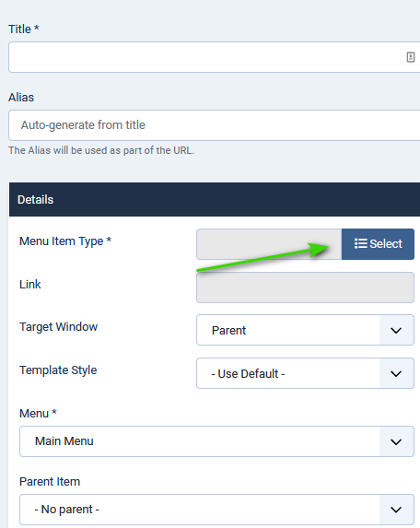420x528 pixels.
Task: Click the list icon on Select button
Action: pyautogui.click(x=360, y=243)
